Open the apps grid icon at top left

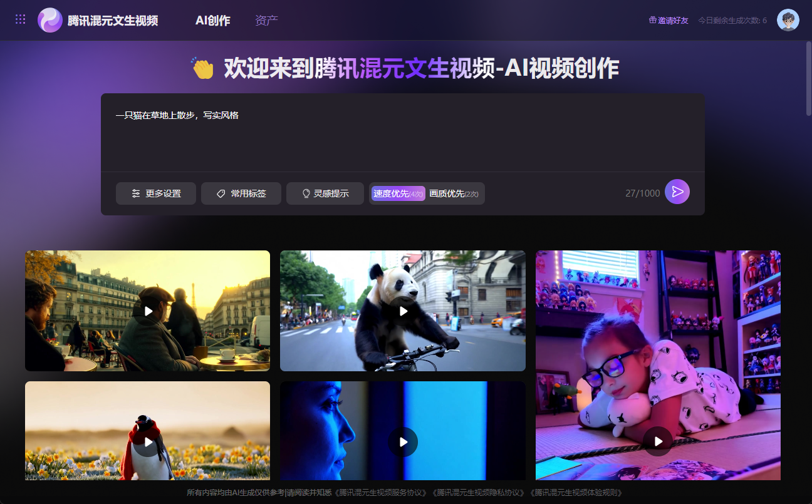click(x=20, y=19)
